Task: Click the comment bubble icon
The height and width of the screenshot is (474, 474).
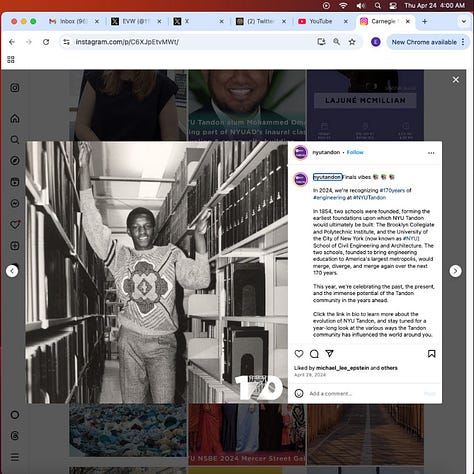Action: (x=314, y=354)
